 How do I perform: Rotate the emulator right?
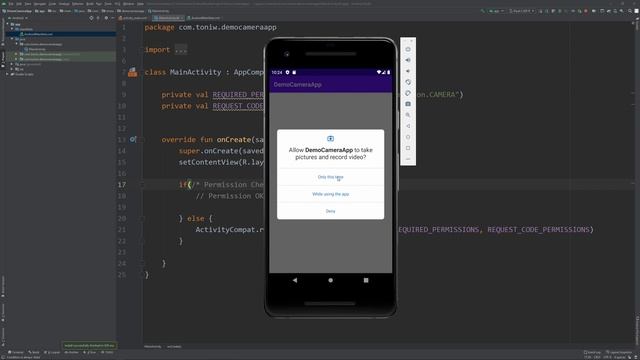pyautogui.click(x=408, y=93)
